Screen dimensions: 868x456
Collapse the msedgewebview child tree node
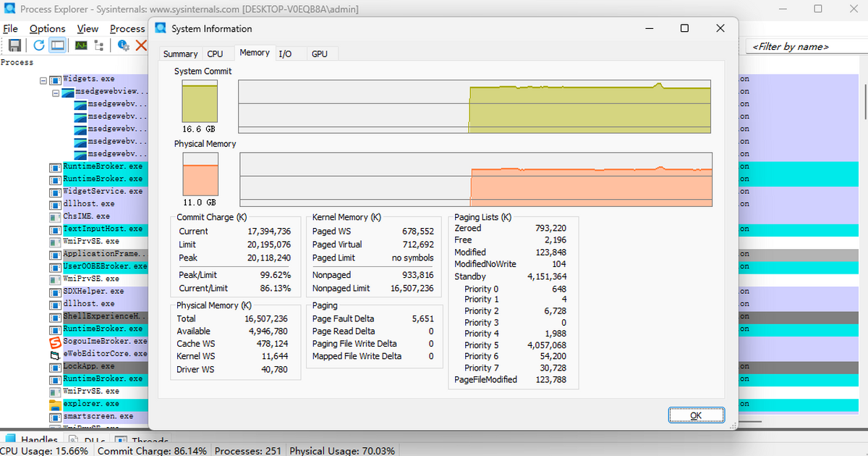[x=56, y=93]
